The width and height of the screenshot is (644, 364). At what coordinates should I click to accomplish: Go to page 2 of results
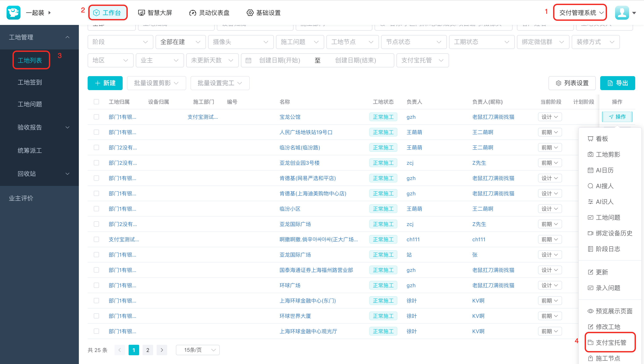click(x=148, y=350)
